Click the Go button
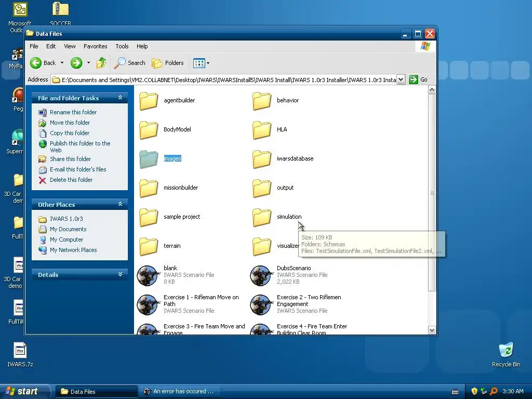532x399 pixels. pyautogui.click(x=418, y=79)
